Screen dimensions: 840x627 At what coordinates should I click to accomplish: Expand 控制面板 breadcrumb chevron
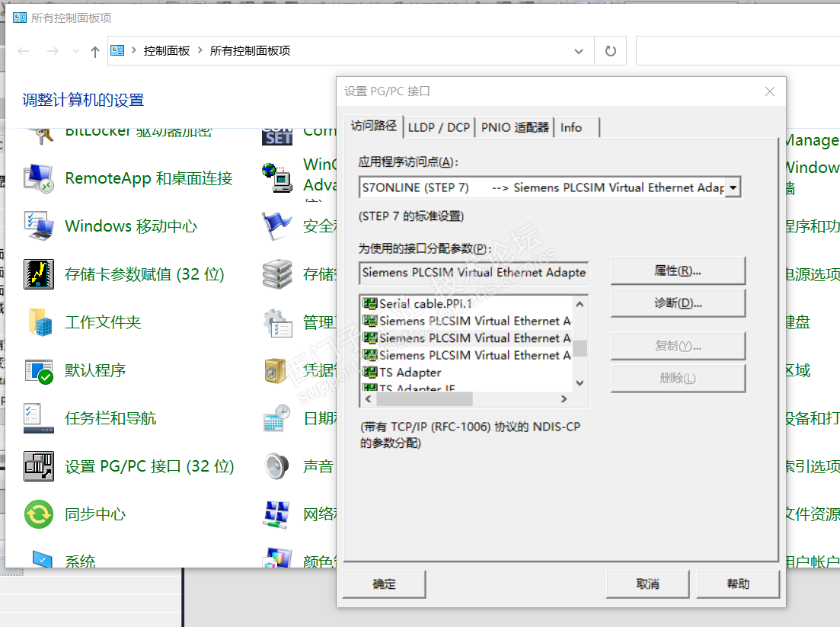(x=200, y=50)
